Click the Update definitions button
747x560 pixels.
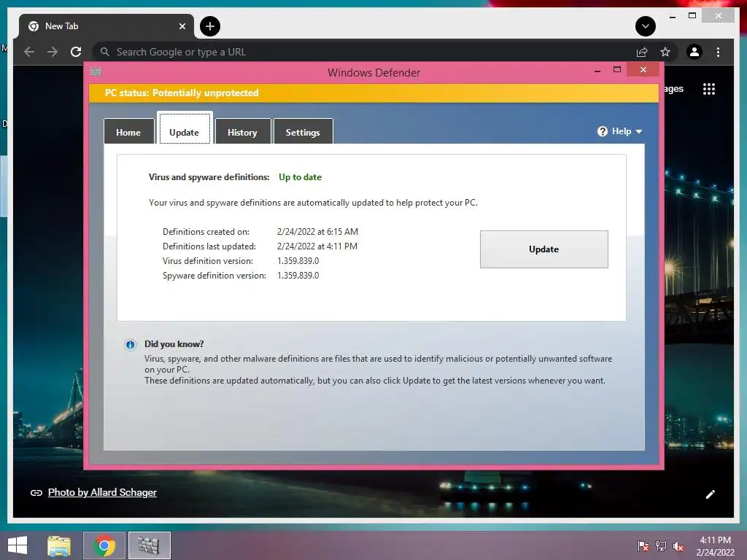543,249
